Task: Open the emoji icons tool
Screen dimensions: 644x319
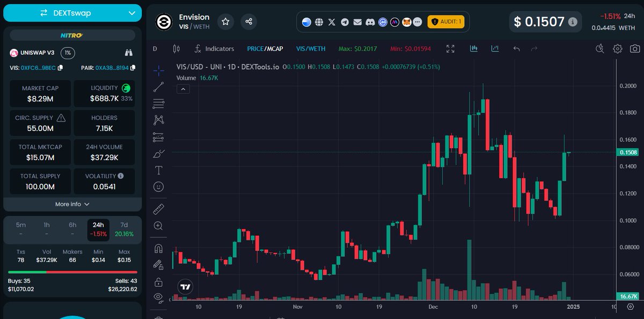Action: pyautogui.click(x=158, y=187)
